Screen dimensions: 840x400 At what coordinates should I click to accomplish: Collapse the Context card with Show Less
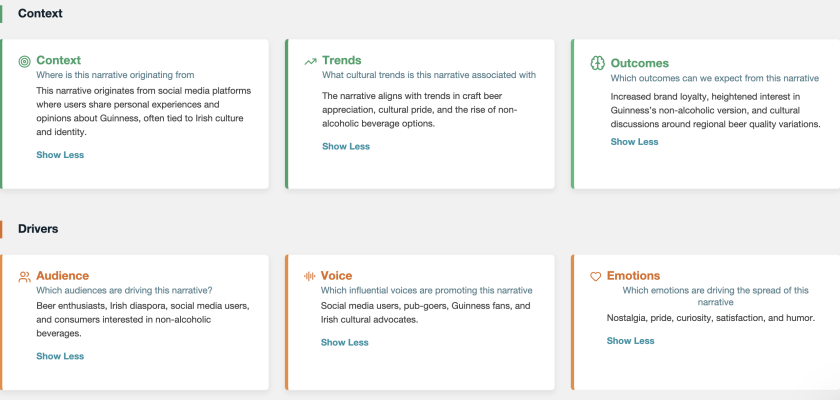pos(60,155)
